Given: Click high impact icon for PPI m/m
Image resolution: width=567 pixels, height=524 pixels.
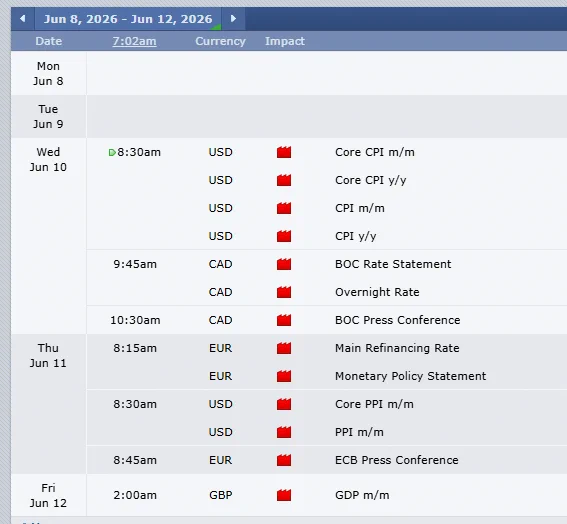Looking at the screenshot, I should click(284, 432).
